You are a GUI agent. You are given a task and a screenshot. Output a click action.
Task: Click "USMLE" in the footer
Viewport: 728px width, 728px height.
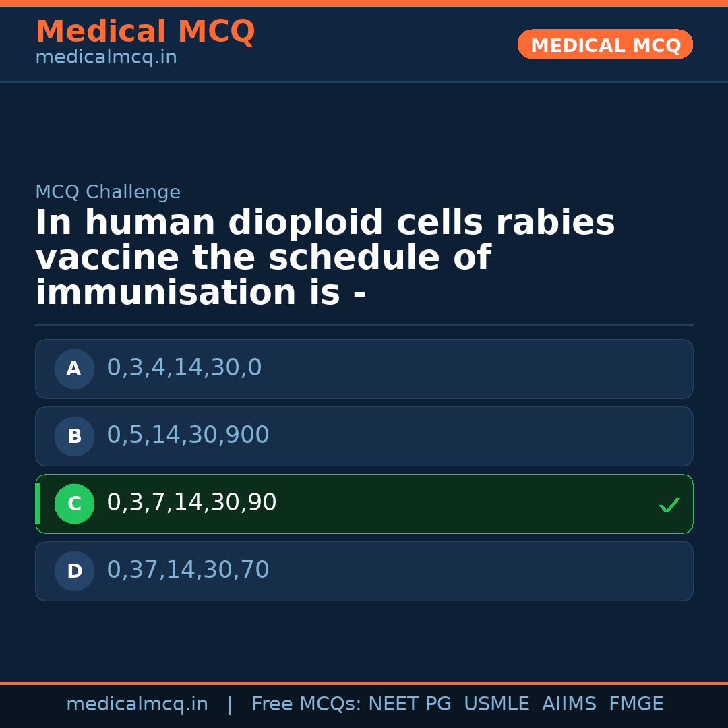click(x=496, y=704)
